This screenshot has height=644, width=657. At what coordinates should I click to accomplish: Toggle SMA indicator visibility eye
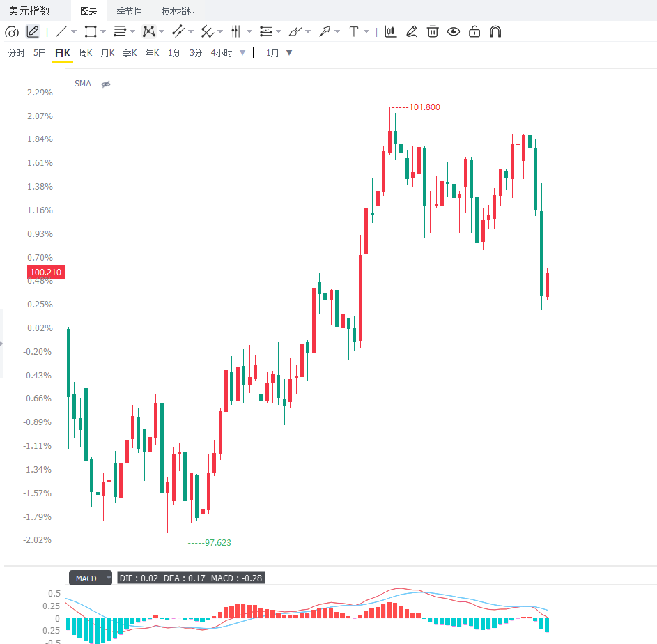[x=106, y=84]
